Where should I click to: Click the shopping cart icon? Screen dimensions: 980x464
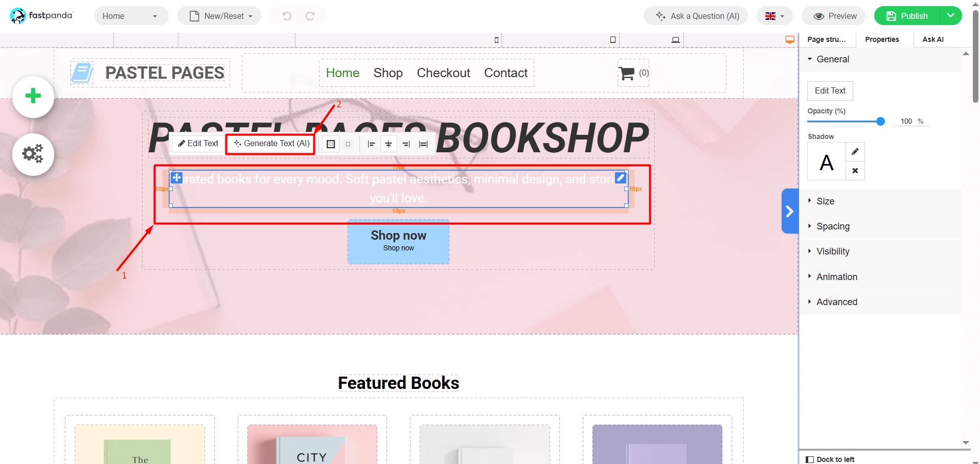click(626, 73)
